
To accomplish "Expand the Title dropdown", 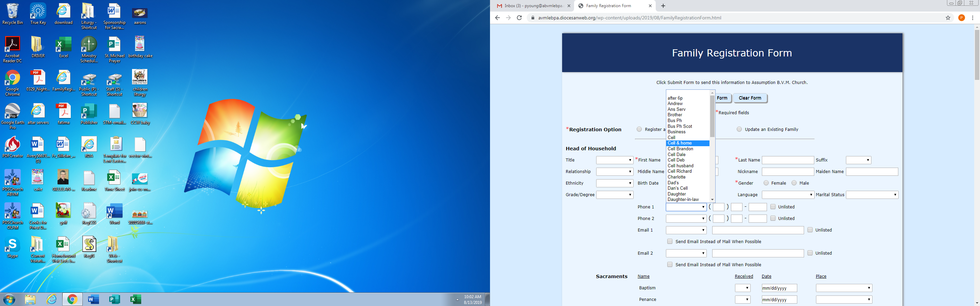I will (x=615, y=160).
